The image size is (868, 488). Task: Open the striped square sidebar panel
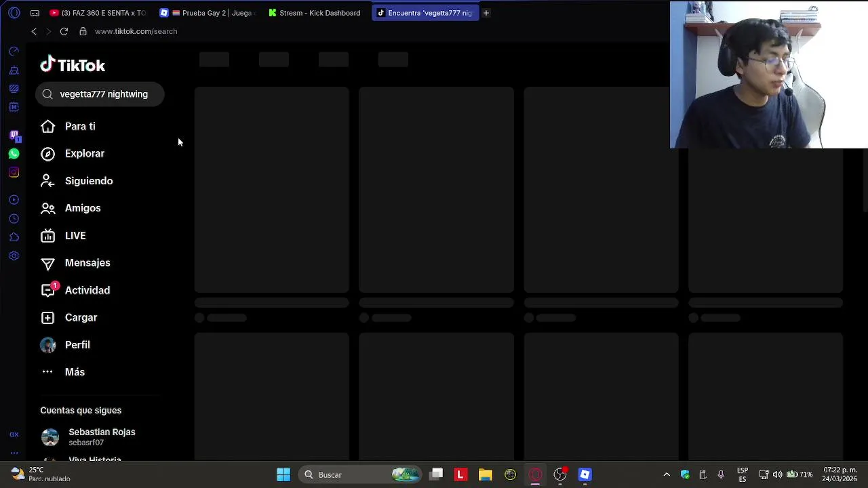point(14,89)
